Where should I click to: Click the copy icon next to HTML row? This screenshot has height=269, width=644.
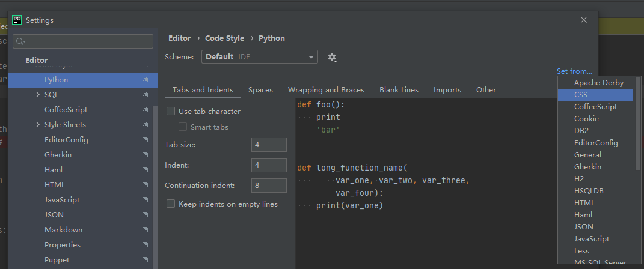pyautogui.click(x=145, y=185)
